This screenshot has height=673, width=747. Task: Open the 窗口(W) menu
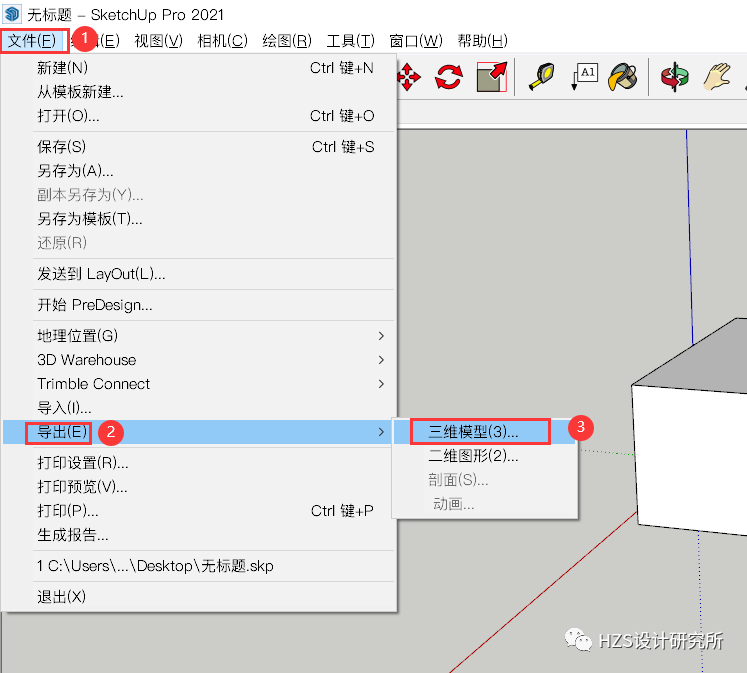pos(415,41)
